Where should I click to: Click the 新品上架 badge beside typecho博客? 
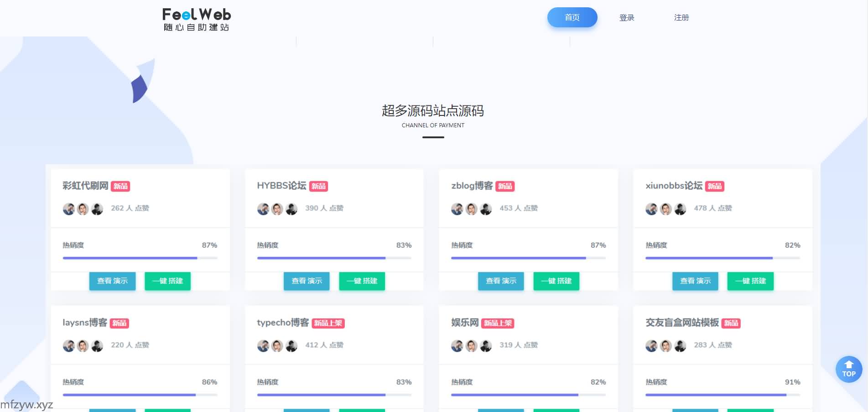(x=328, y=323)
